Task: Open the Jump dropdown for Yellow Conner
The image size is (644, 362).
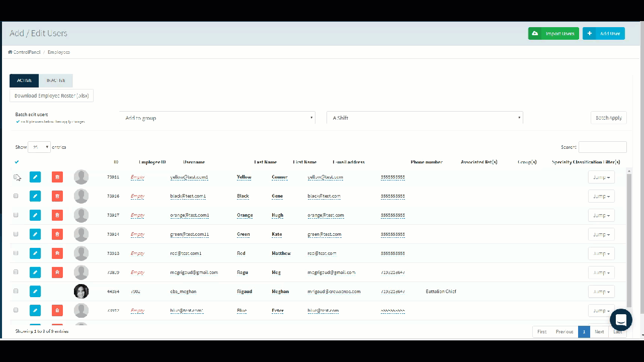Action: coord(601,177)
